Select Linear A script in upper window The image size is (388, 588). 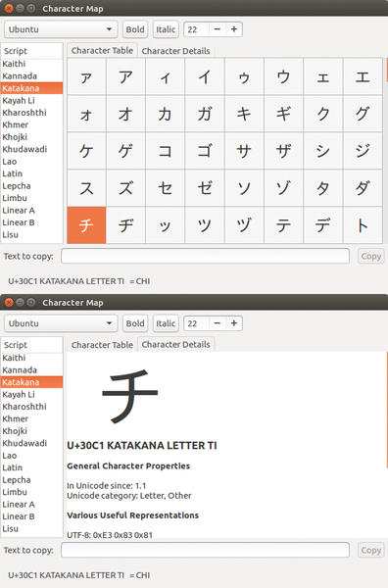31,211
